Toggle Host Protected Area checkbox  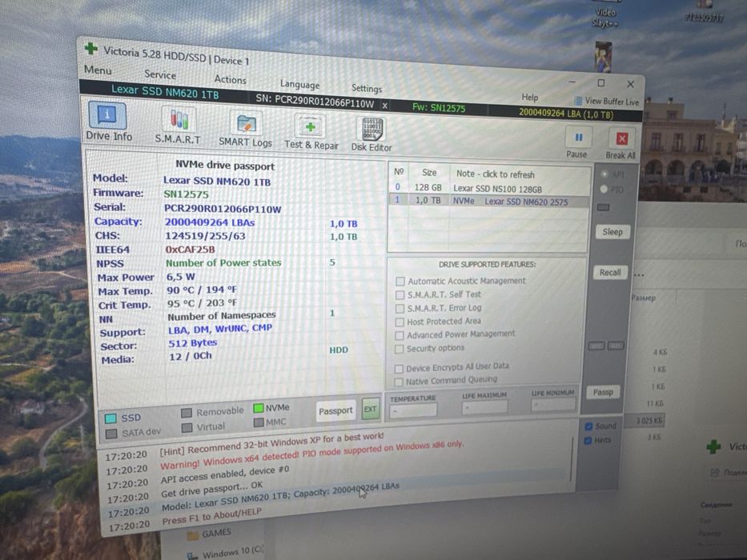(400, 322)
